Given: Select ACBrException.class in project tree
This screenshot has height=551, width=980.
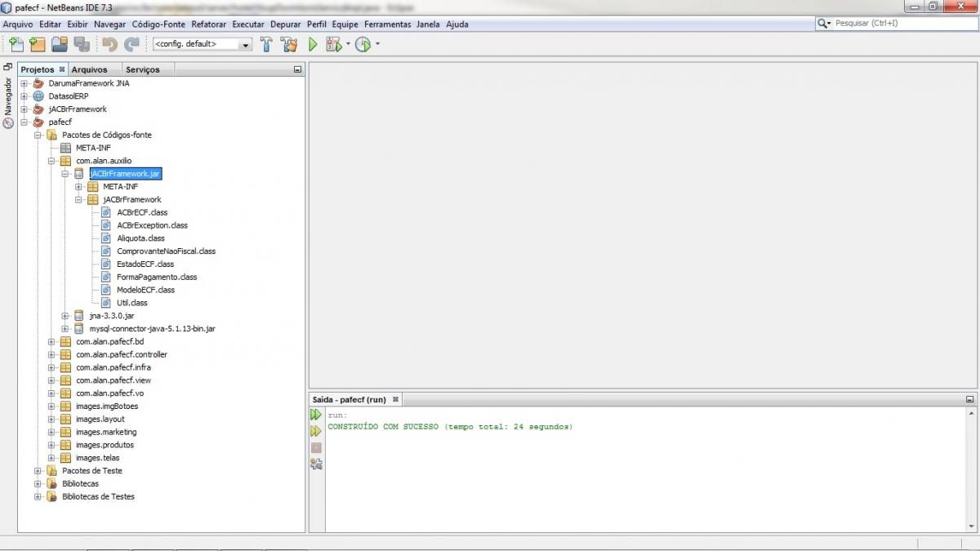Looking at the screenshot, I should (x=152, y=225).
